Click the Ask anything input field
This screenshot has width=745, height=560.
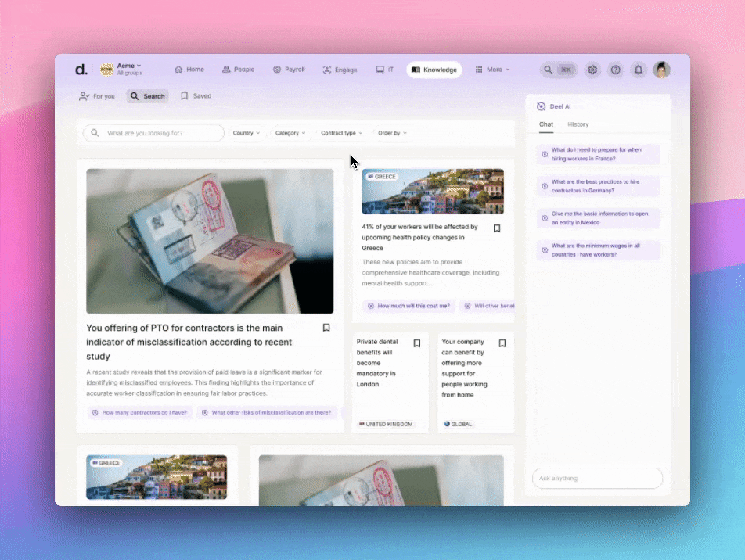[x=597, y=478]
